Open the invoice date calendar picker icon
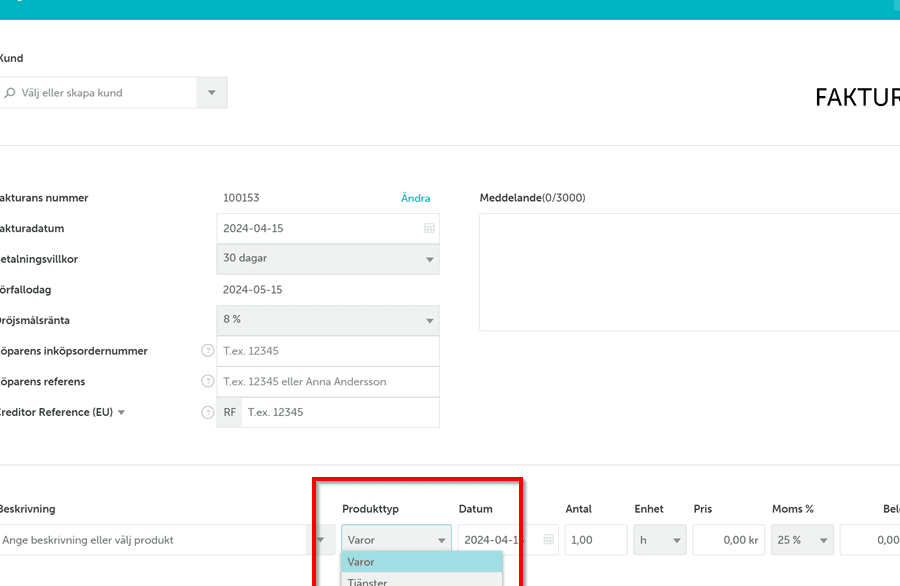Image resolution: width=900 pixels, height=586 pixels. (x=429, y=228)
